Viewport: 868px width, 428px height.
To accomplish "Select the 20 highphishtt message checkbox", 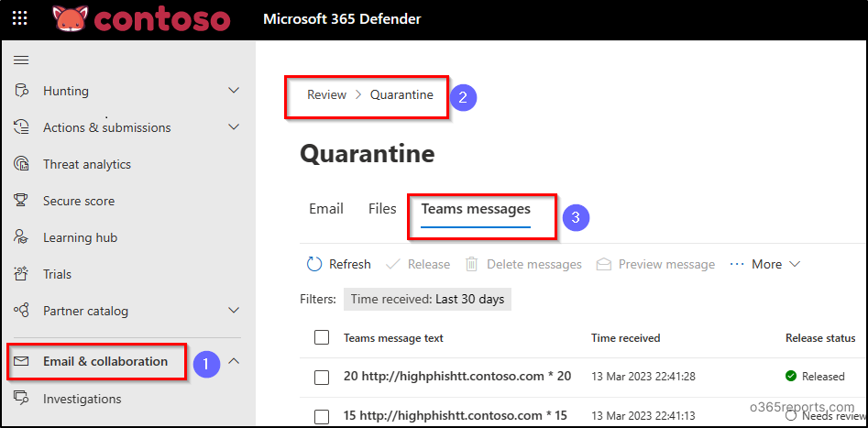I will click(322, 378).
